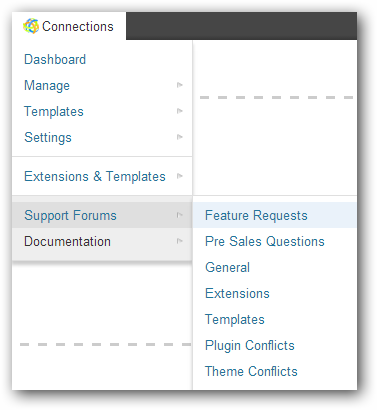
Task: Click the Support Forums submenu arrow
Action: pyautogui.click(x=180, y=215)
